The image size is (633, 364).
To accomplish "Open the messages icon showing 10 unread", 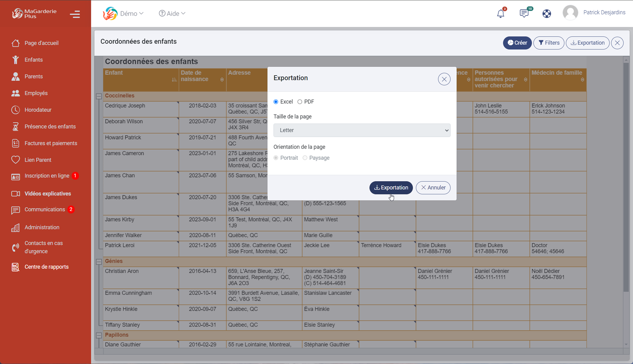I will [524, 13].
